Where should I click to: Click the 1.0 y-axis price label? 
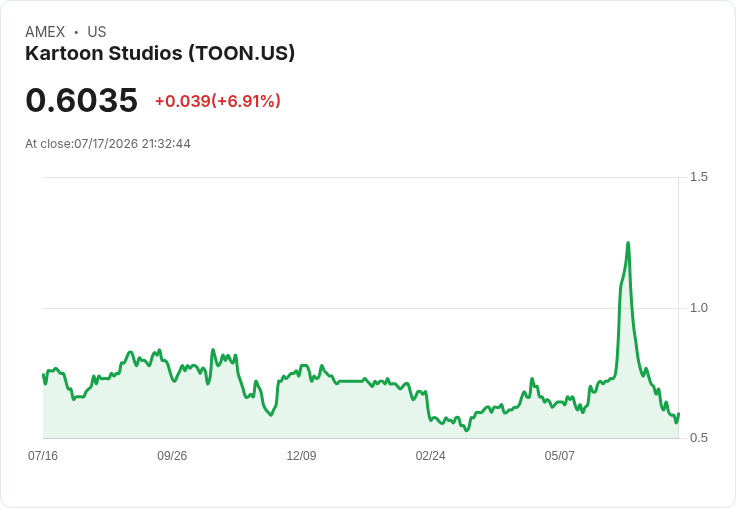(698, 308)
